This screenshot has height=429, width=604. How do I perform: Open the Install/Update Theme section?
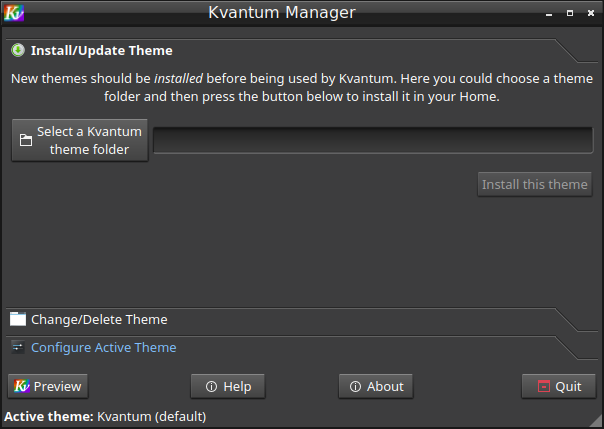pyautogui.click(x=102, y=50)
